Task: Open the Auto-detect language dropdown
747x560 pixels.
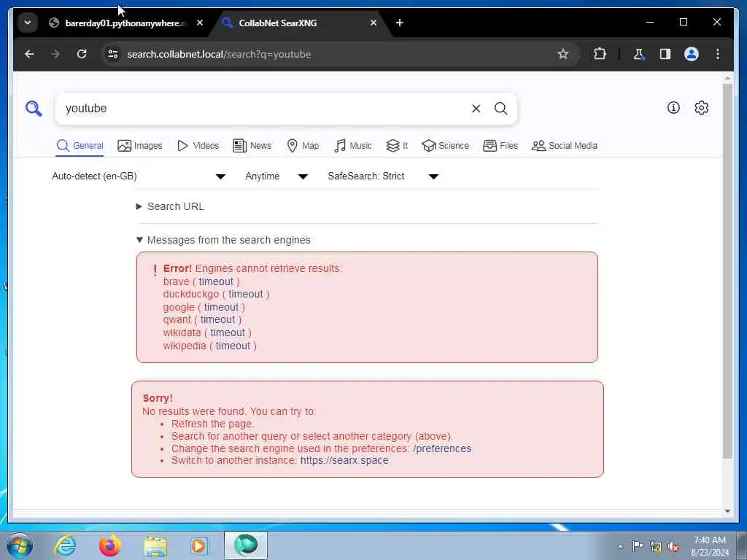Action: 139,176
